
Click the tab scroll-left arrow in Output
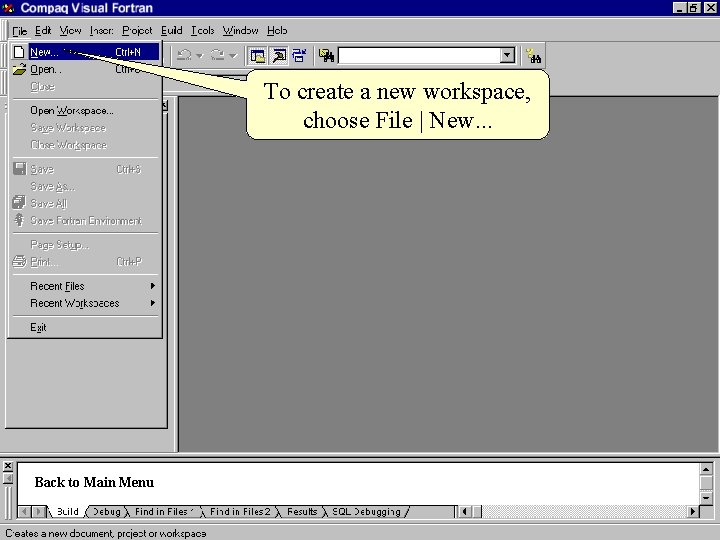(x=24, y=511)
